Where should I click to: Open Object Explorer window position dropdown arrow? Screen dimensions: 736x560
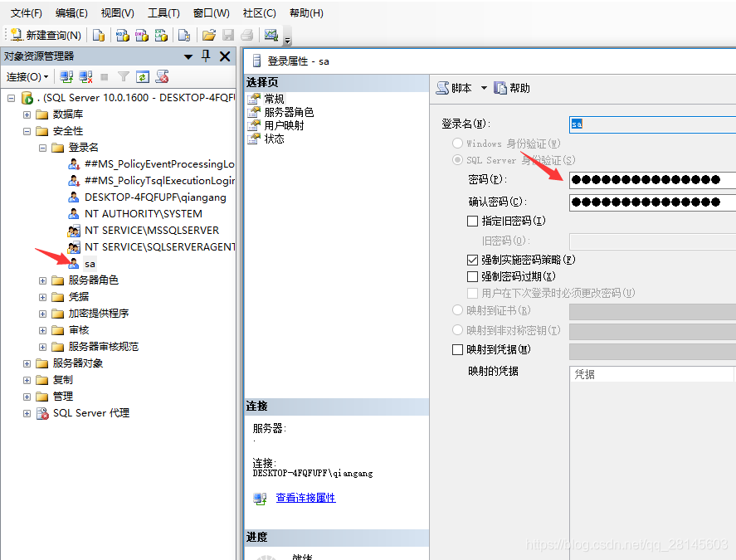point(188,56)
